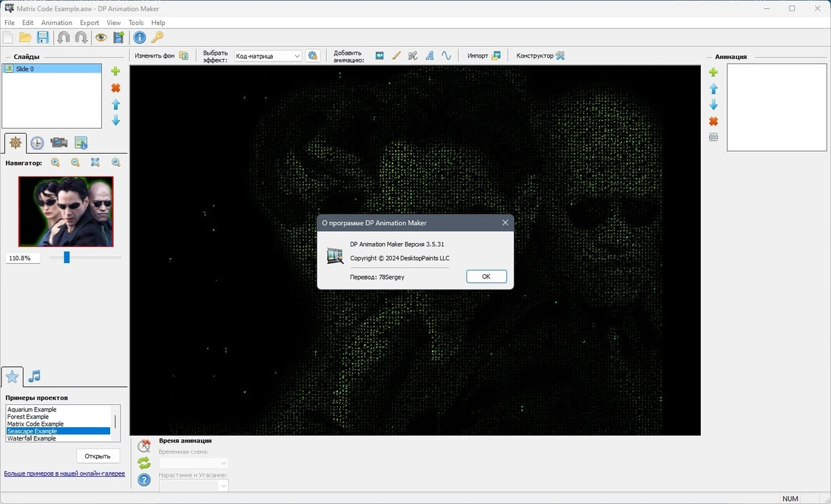This screenshot has height=504, width=831.
Task: Move animation up in the Анимация panel
Action: [x=713, y=89]
